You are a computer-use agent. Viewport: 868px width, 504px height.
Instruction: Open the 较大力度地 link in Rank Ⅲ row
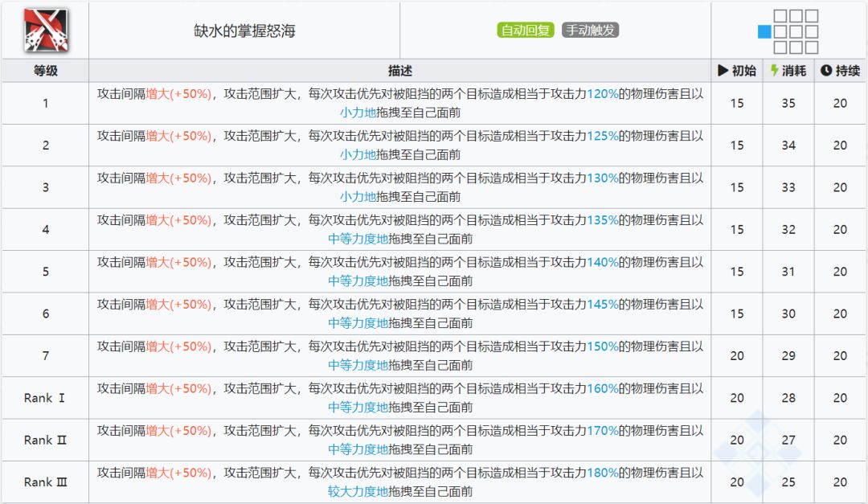358,491
